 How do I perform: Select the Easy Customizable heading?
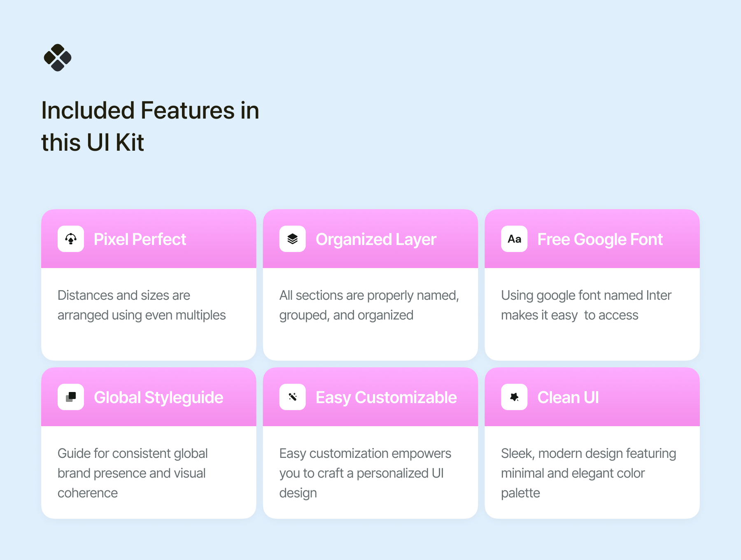pos(386,397)
